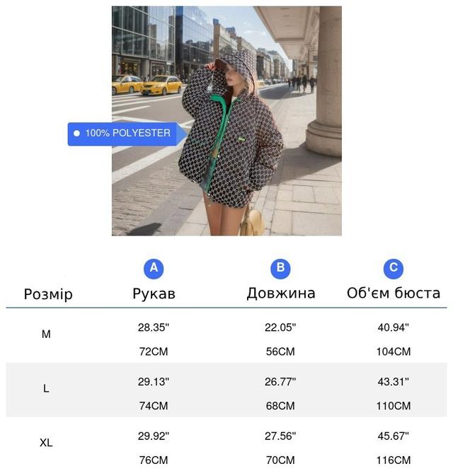Viewport: 453px width, 476px height.
Task: Select size M row label
Action: pyautogui.click(x=46, y=334)
